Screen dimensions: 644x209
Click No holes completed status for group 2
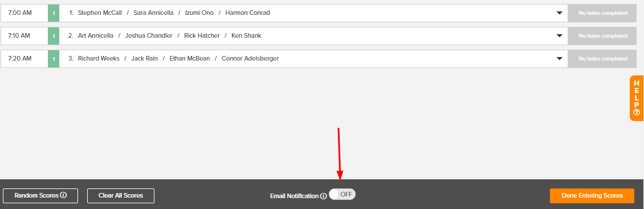click(603, 36)
